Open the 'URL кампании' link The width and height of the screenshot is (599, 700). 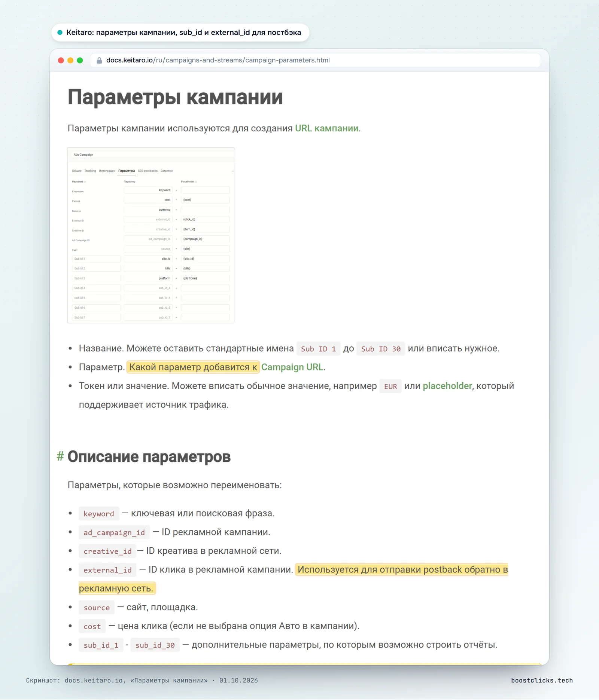[x=326, y=128]
